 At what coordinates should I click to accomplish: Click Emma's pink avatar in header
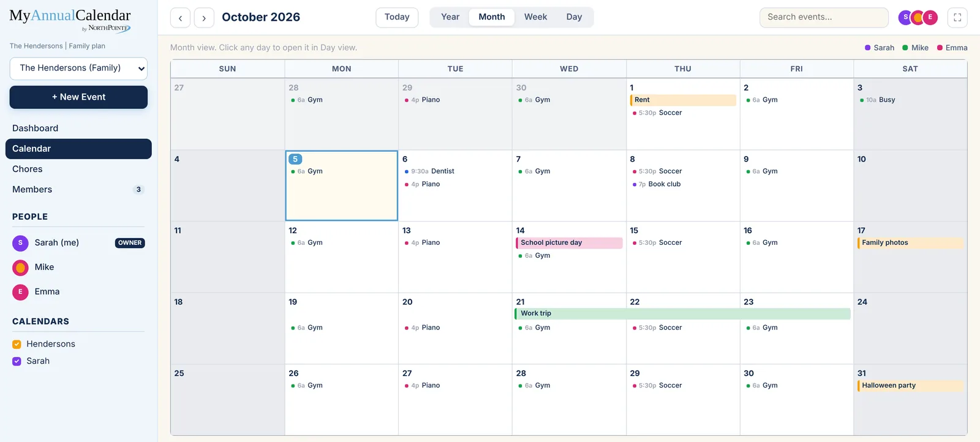click(930, 17)
